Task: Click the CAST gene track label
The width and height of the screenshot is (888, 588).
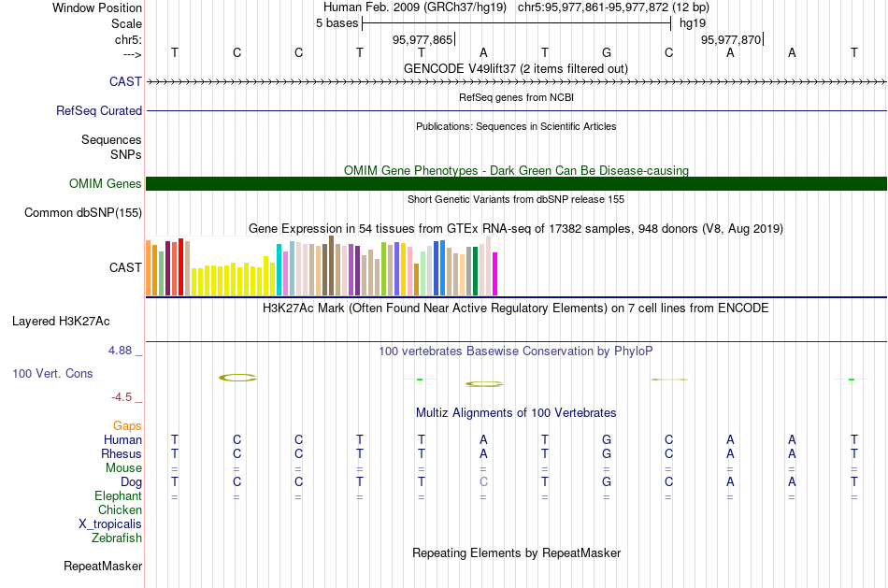Action: point(125,81)
